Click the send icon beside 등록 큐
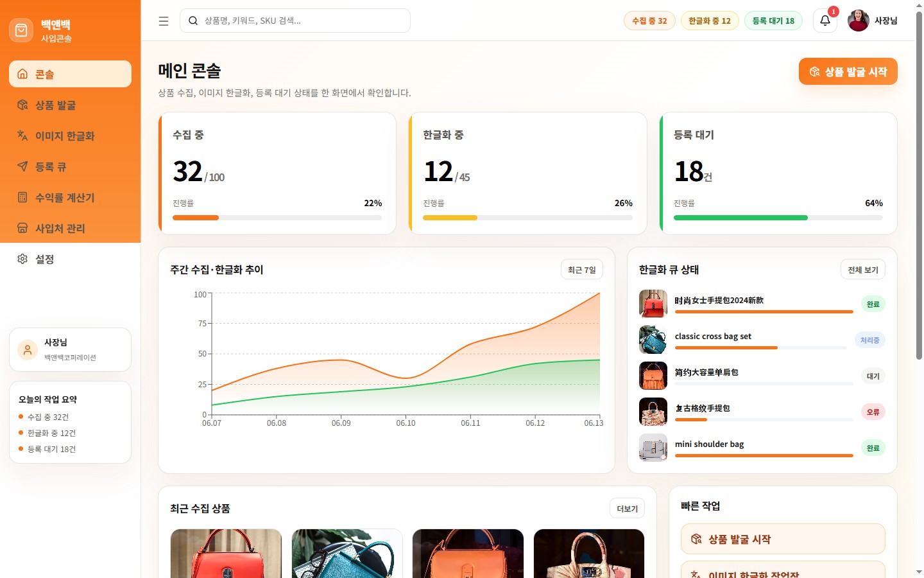924x578 pixels. coord(22,166)
